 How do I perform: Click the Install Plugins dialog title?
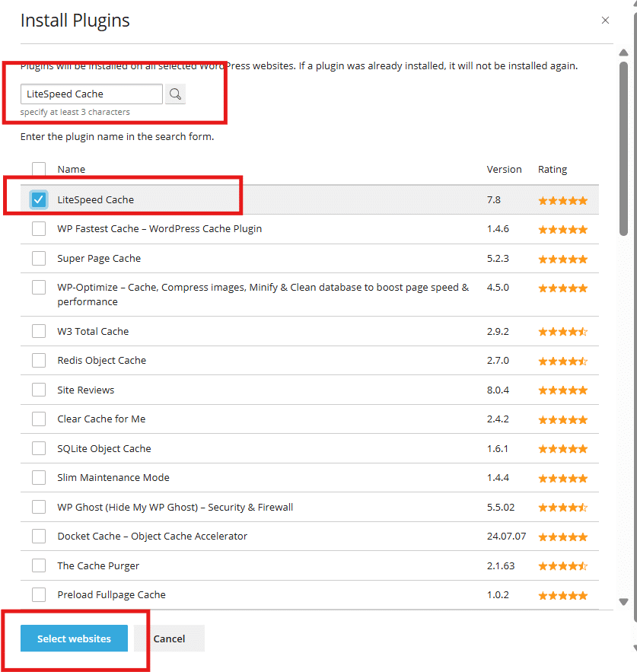[75, 20]
